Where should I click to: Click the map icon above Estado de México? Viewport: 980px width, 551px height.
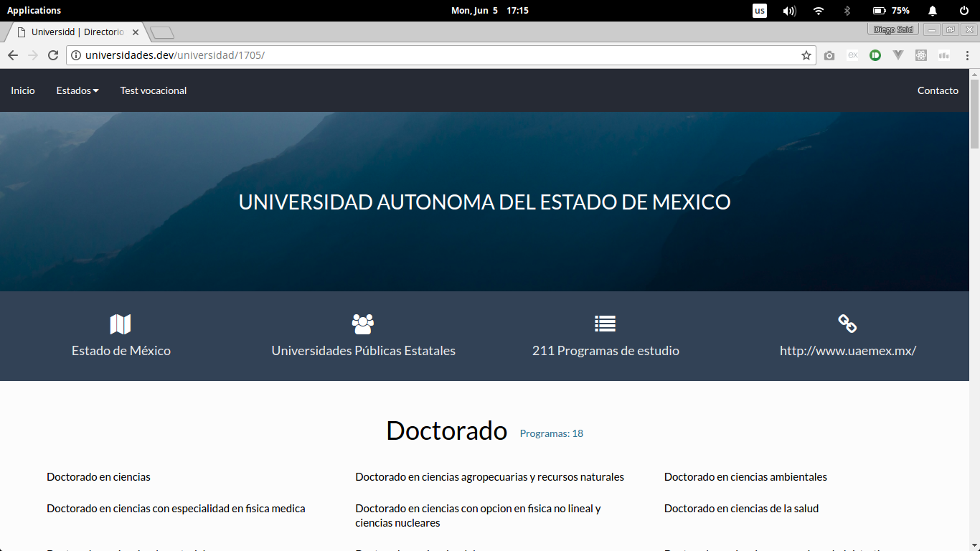pyautogui.click(x=121, y=324)
